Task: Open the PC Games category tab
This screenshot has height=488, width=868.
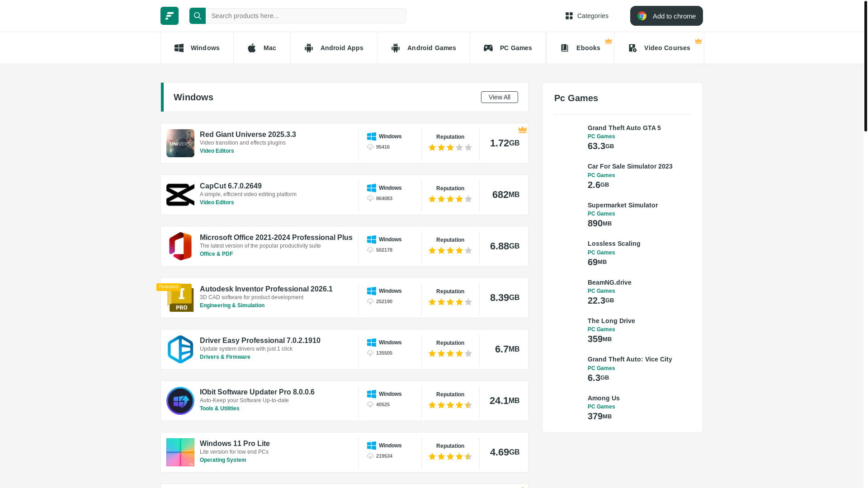Action: pos(508,48)
